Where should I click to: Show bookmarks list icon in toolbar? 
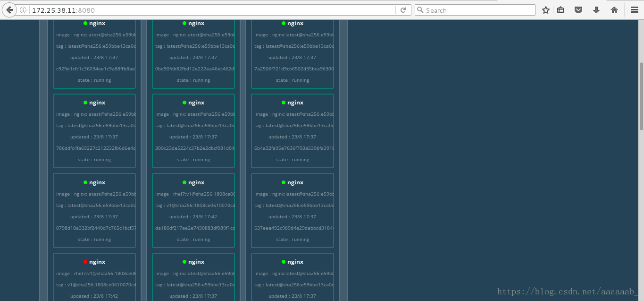pyautogui.click(x=560, y=10)
